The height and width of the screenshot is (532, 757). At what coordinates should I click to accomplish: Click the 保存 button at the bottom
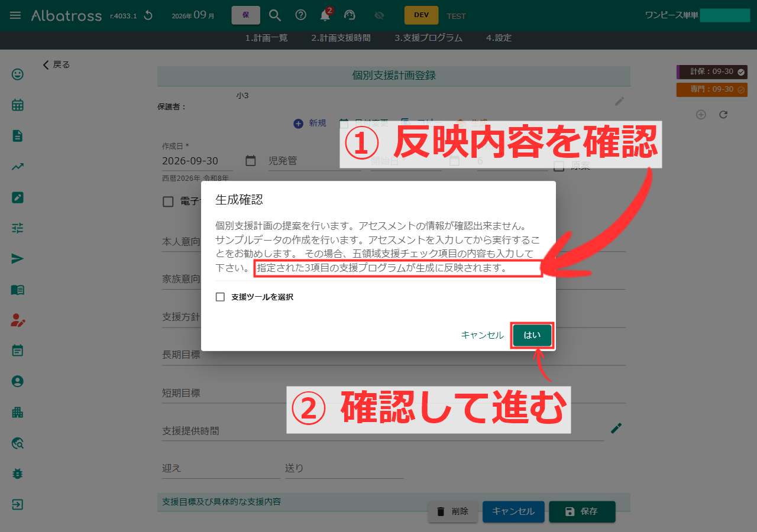(582, 512)
